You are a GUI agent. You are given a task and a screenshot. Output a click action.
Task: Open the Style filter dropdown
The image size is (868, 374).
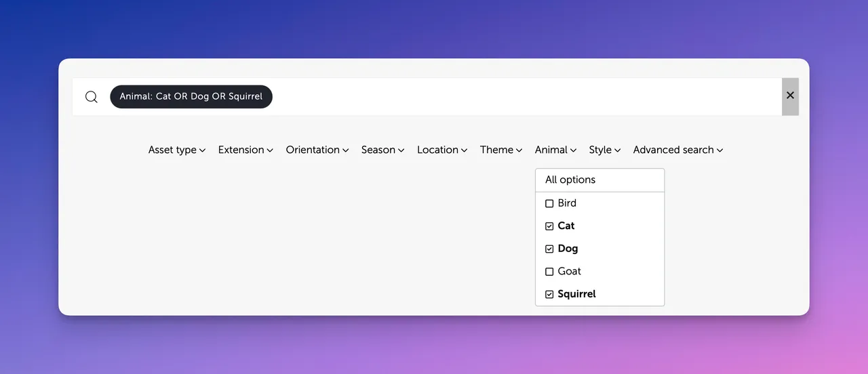pyautogui.click(x=604, y=150)
